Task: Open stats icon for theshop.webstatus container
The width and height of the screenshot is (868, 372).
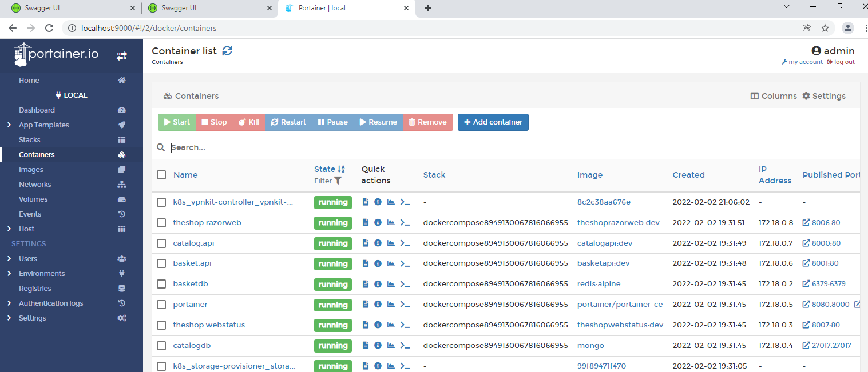Action: (391, 325)
